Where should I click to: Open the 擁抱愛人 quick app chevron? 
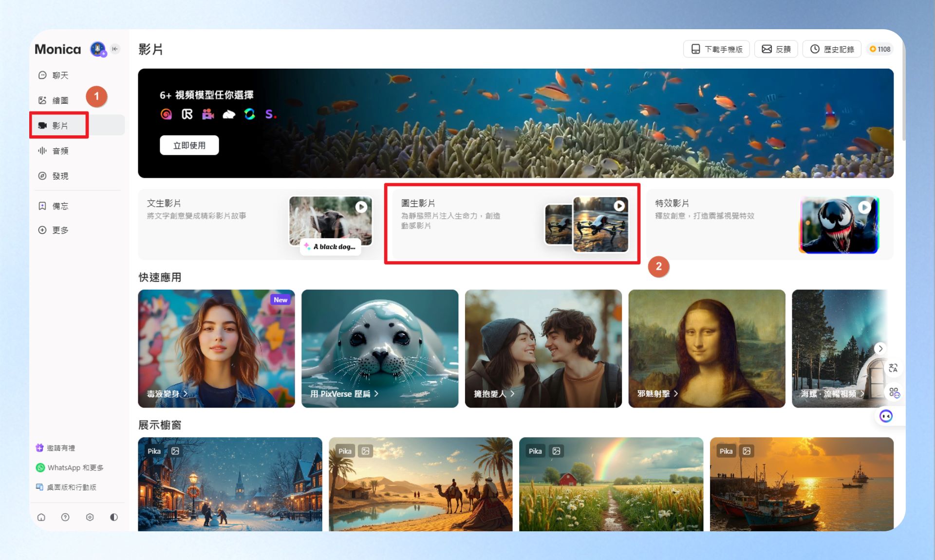coord(512,393)
